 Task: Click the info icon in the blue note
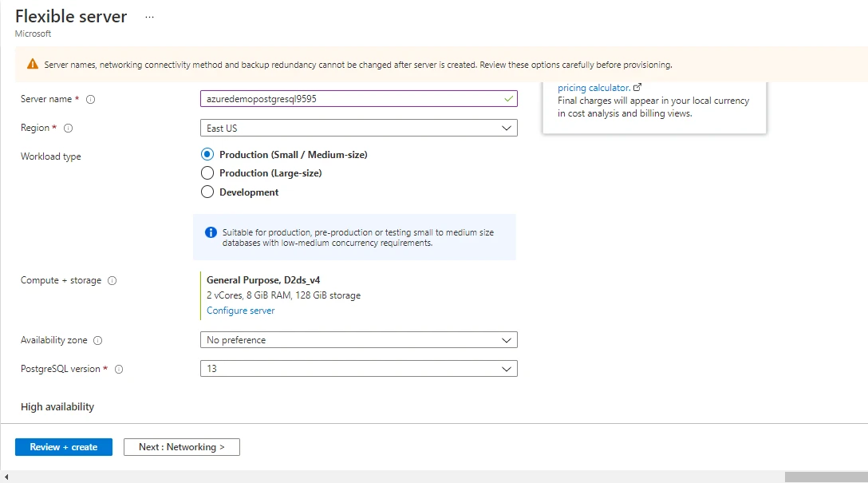210,232
